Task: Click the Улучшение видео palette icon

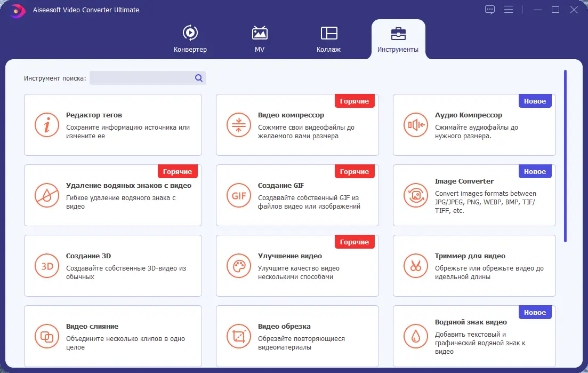Action: click(238, 266)
